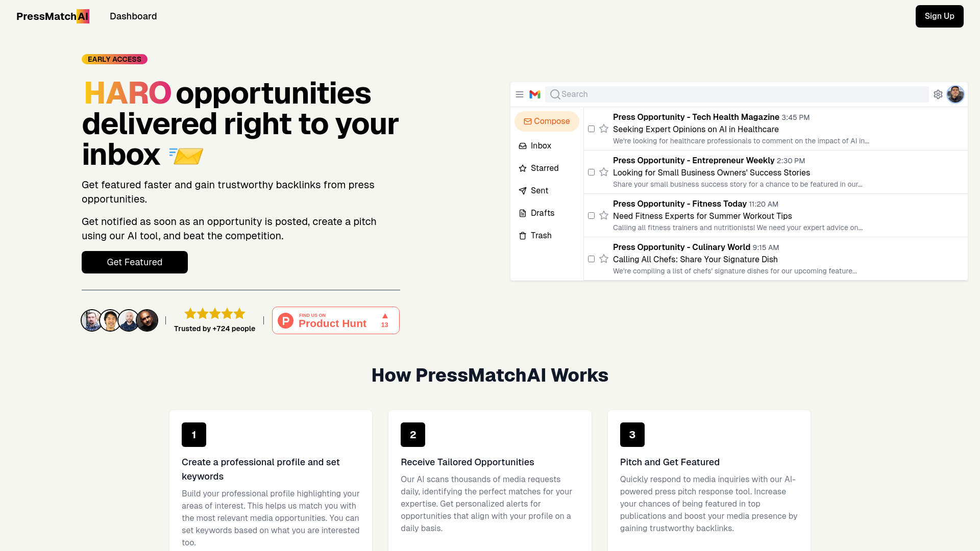Toggle star on Entrepreneur Weekly email
Image resolution: width=980 pixels, height=551 pixels.
[x=604, y=171]
